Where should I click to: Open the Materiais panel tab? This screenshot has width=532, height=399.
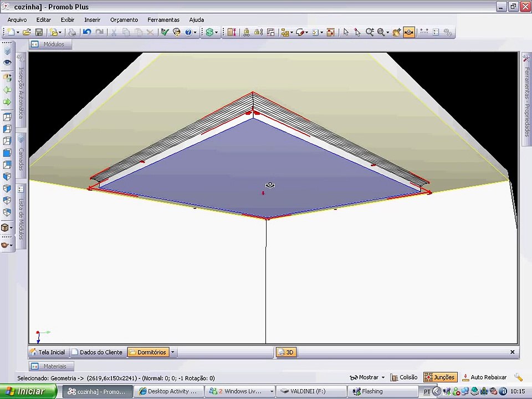51,366
